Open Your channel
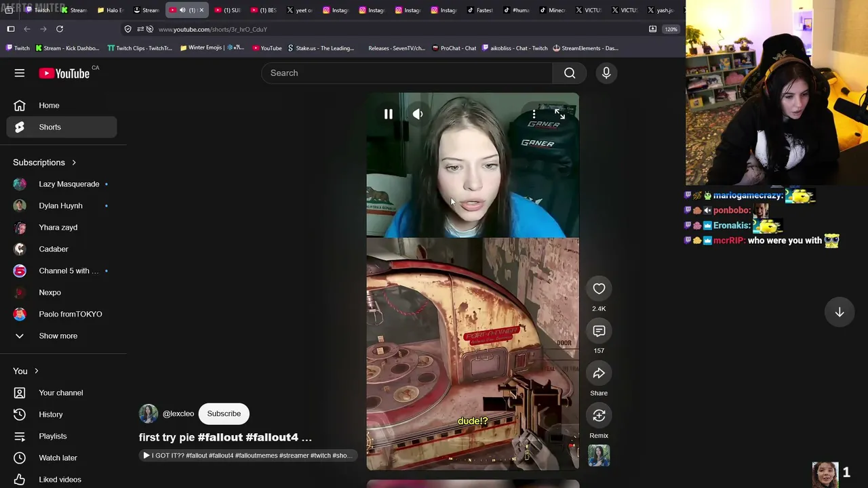Viewport: 868px width, 488px height. click(62, 393)
